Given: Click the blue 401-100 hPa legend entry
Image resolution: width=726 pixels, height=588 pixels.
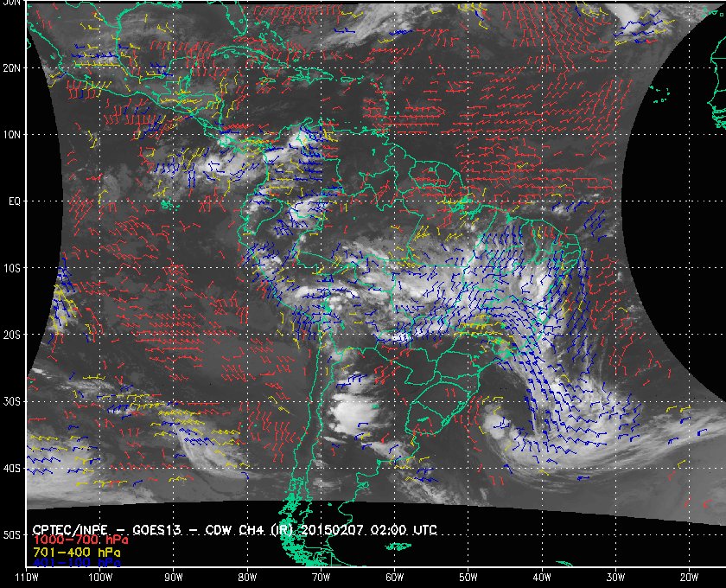Looking at the screenshot, I should pyautogui.click(x=77, y=563).
